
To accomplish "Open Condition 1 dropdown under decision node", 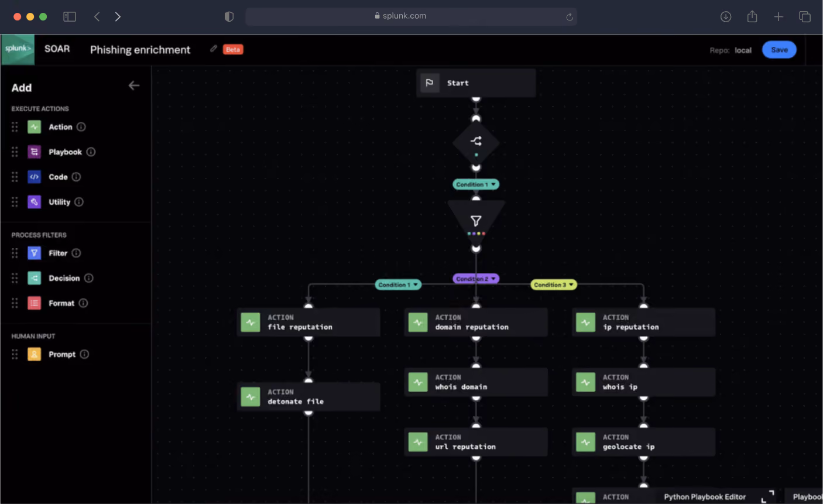I will coord(476,184).
